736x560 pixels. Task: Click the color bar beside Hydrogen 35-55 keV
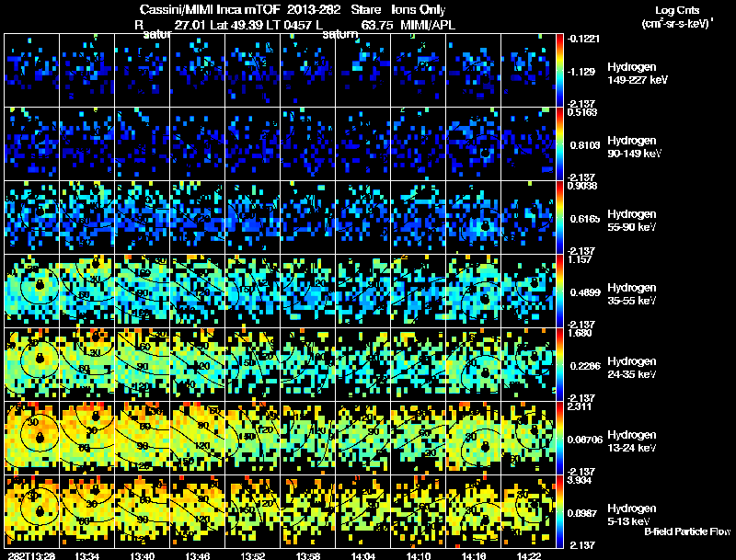[559, 291]
